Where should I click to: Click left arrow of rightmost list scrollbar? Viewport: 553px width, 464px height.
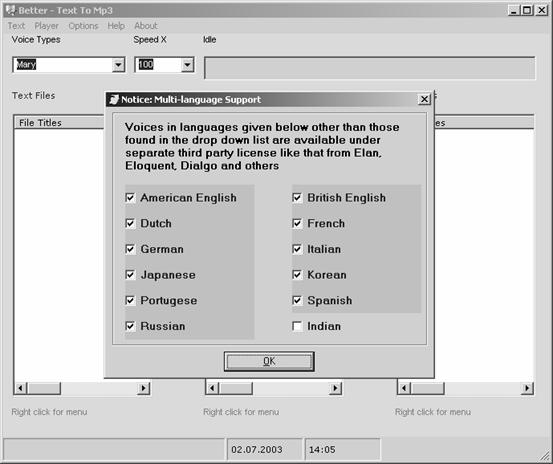(404, 388)
